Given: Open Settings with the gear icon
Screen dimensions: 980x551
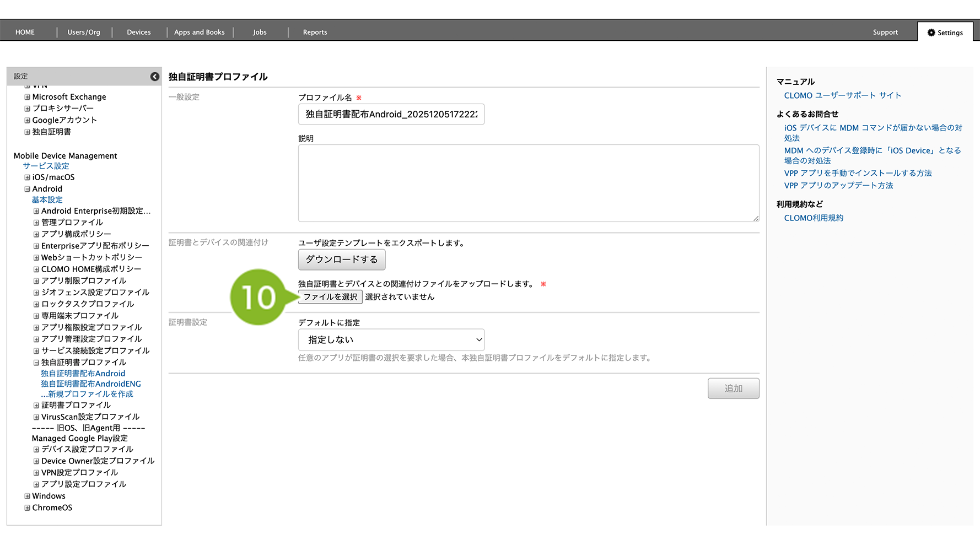Looking at the screenshot, I should [945, 33].
